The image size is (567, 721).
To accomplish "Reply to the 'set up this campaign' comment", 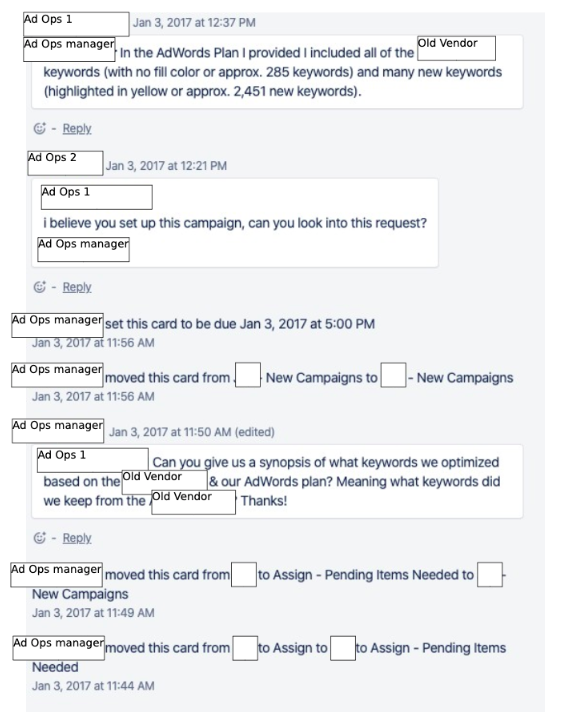I will (77, 287).
